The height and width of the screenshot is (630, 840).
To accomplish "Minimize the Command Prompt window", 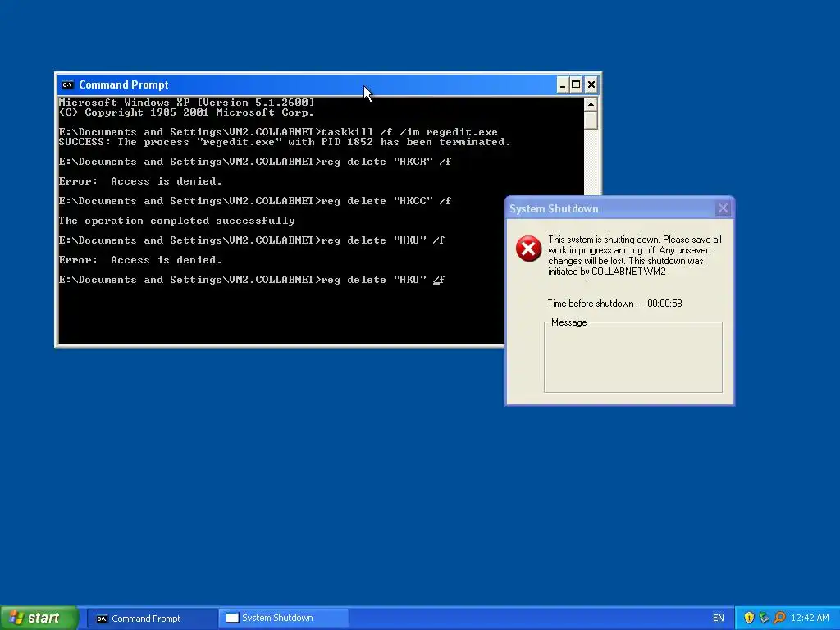I will (x=562, y=84).
